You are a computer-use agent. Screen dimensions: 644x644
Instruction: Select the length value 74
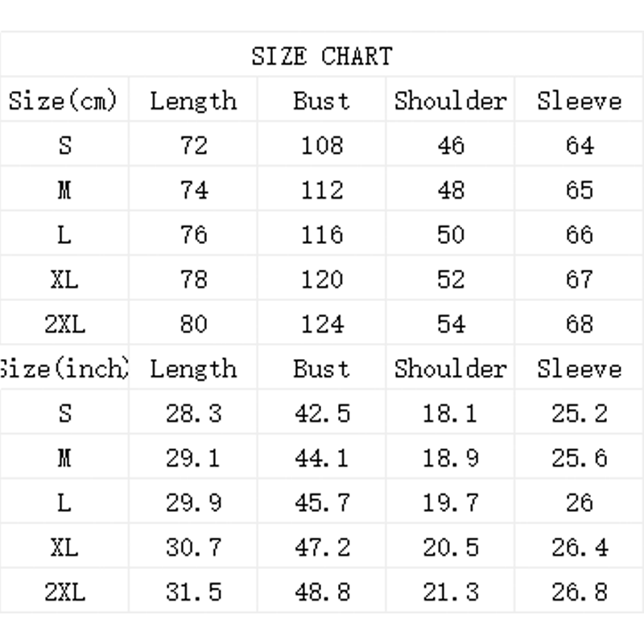click(x=193, y=190)
